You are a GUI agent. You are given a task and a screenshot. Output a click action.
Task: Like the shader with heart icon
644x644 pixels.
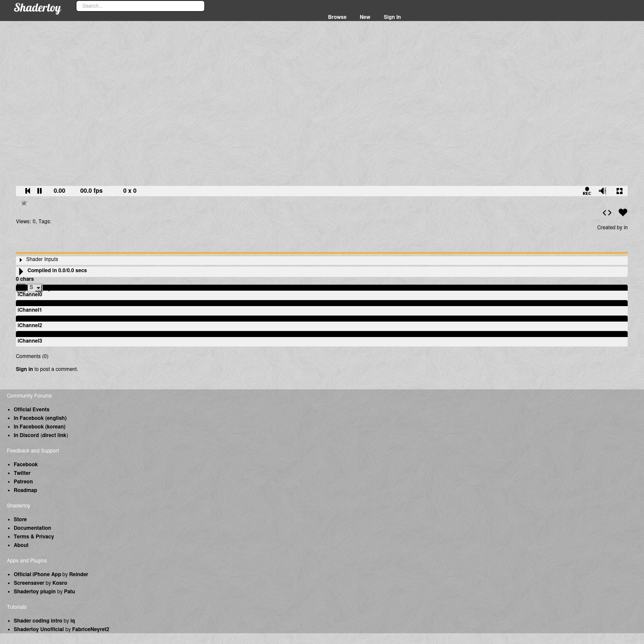click(x=623, y=213)
